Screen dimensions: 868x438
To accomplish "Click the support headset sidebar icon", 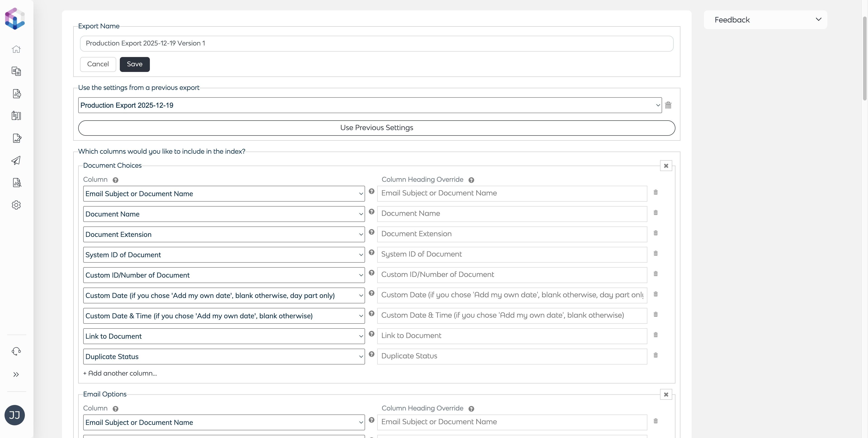I will (16, 351).
